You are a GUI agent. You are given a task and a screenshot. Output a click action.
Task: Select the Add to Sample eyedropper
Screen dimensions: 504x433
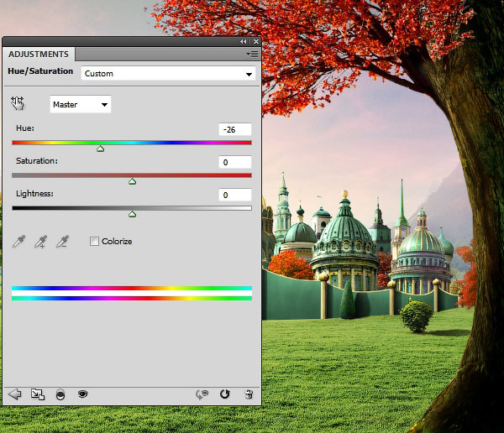(39, 242)
